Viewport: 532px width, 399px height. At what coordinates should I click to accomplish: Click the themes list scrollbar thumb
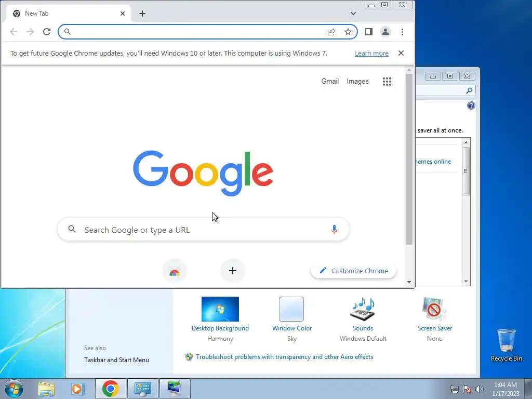tap(466, 171)
